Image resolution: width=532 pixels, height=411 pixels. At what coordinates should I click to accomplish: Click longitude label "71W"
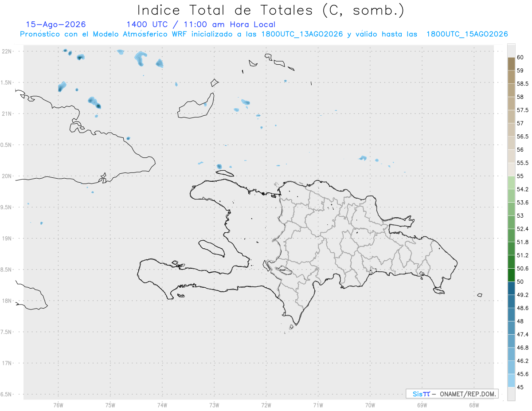coord(318,405)
